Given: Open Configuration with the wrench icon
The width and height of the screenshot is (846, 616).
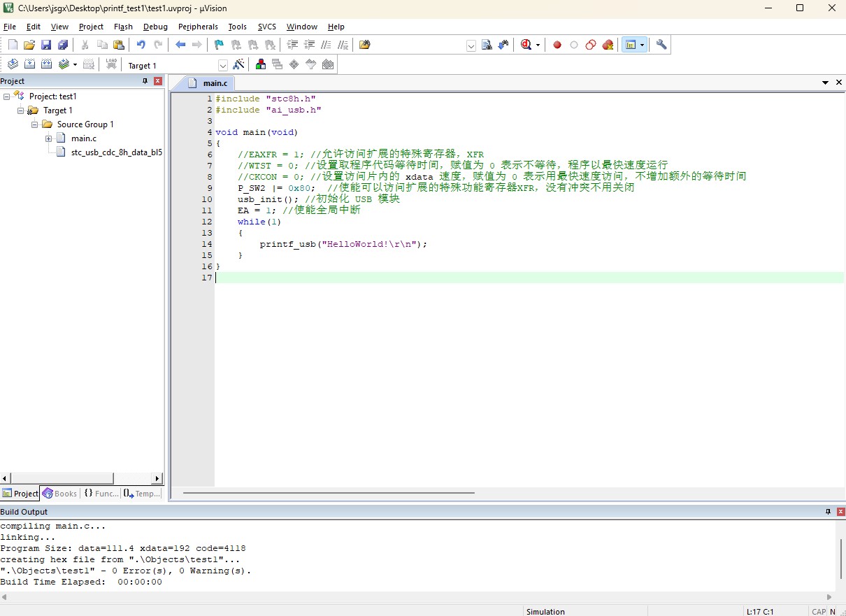Looking at the screenshot, I should pyautogui.click(x=661, y=45).
